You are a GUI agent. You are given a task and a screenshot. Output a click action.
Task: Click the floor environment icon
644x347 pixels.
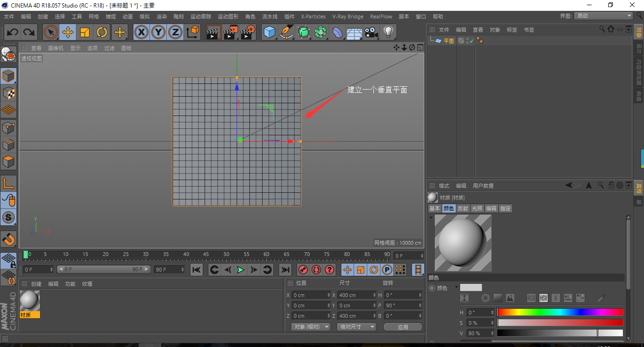pos(355,32)
